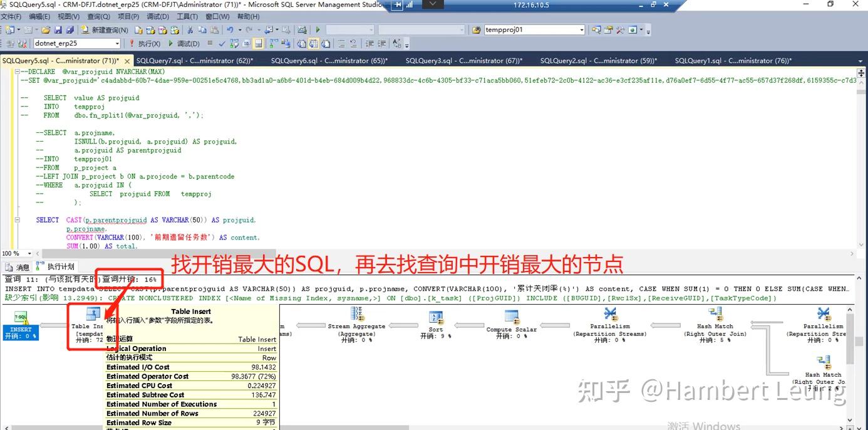Open the 视图(V) menu
Viewport: 868px width, 430px height.
pos(69,16)
